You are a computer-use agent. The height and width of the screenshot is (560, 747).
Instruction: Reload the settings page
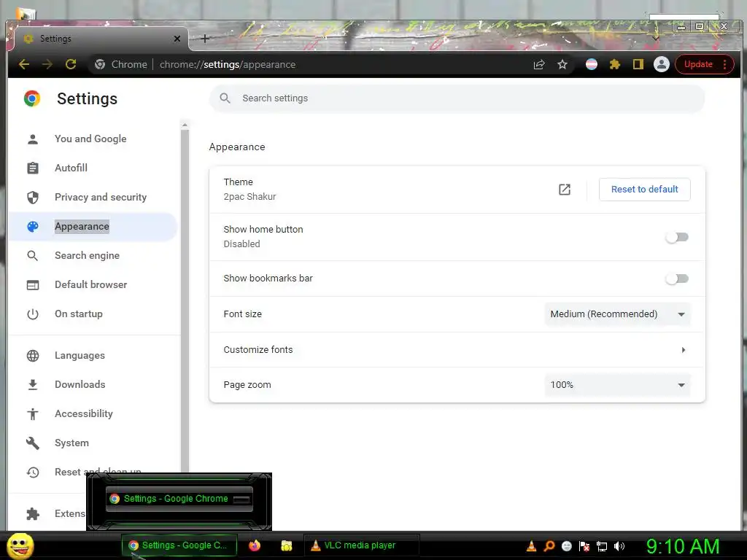tap(71, 64)
